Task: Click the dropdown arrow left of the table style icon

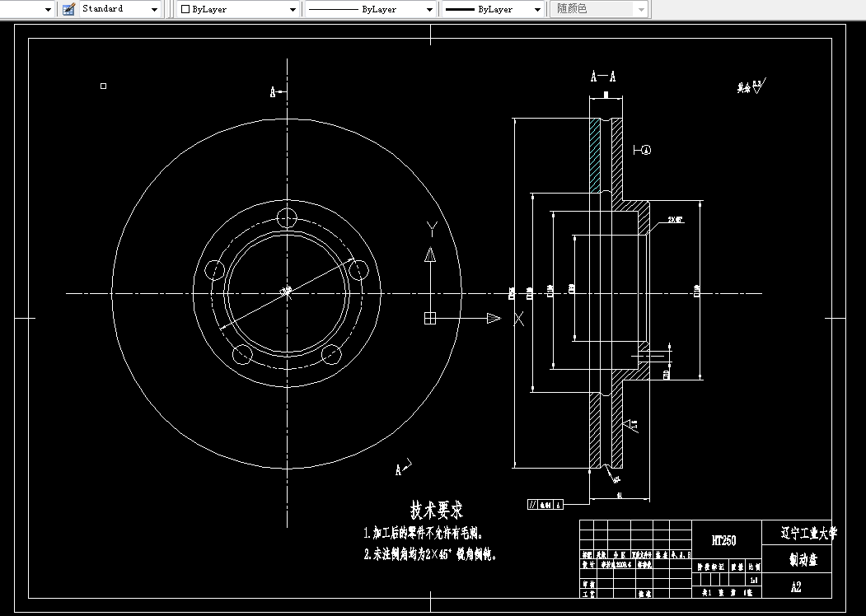Action: click(48, 9)
